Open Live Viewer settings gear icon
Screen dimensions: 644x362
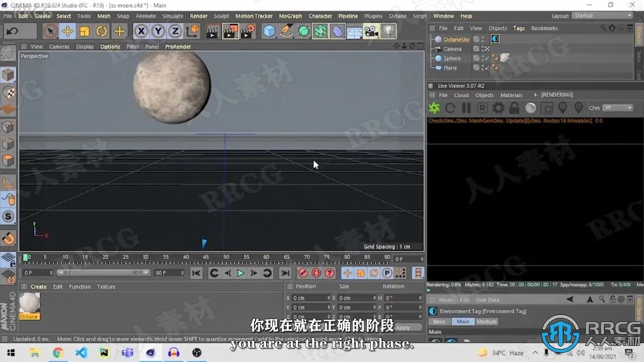click(498, 108)
